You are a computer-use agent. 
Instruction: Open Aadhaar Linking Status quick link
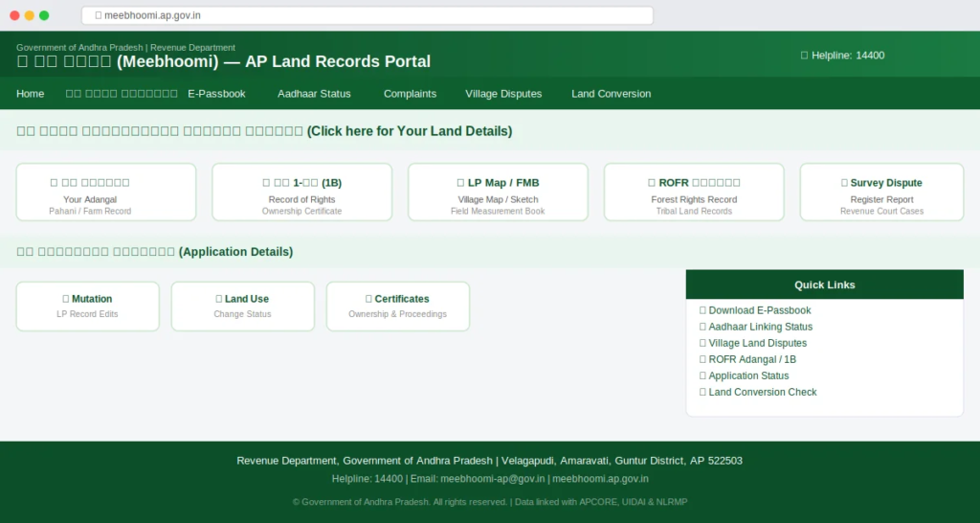coord(760,327)
